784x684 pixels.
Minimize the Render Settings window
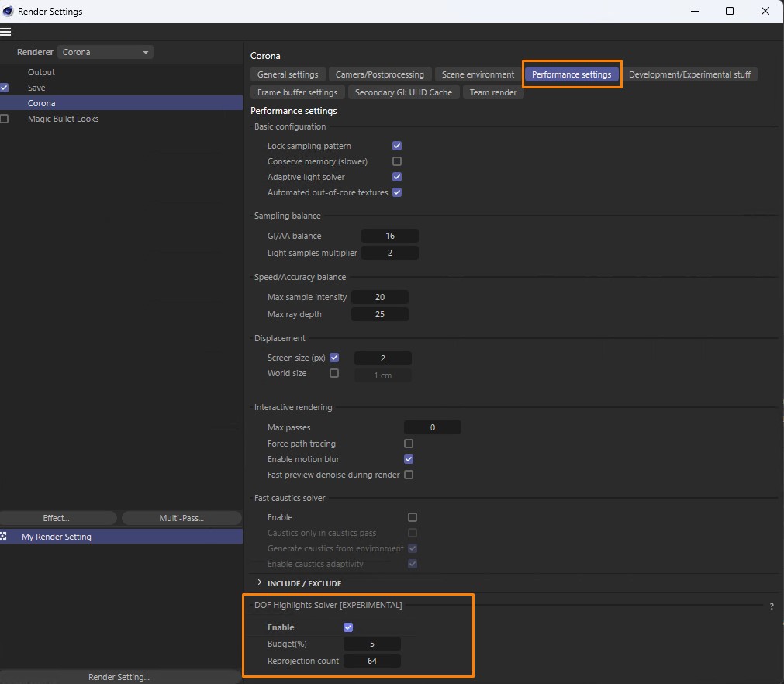point(695,11)
